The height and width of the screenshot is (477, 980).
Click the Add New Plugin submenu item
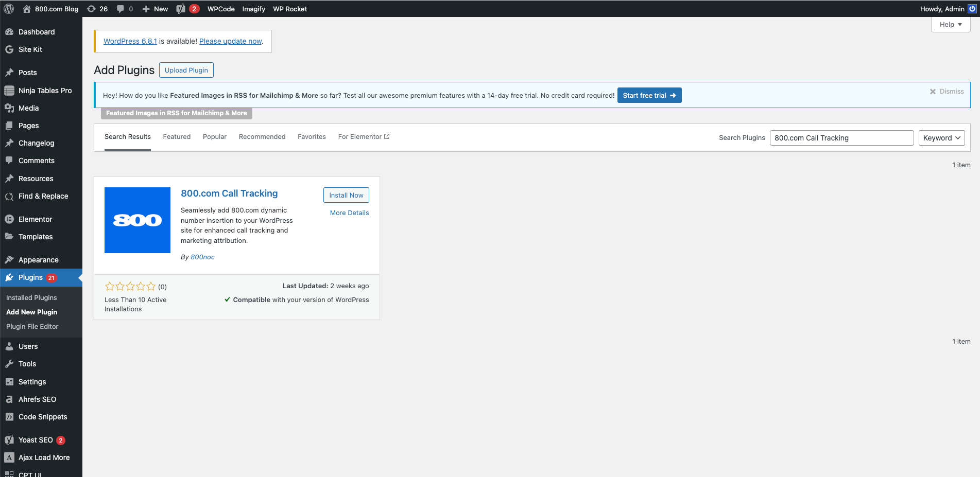[31, 312]
